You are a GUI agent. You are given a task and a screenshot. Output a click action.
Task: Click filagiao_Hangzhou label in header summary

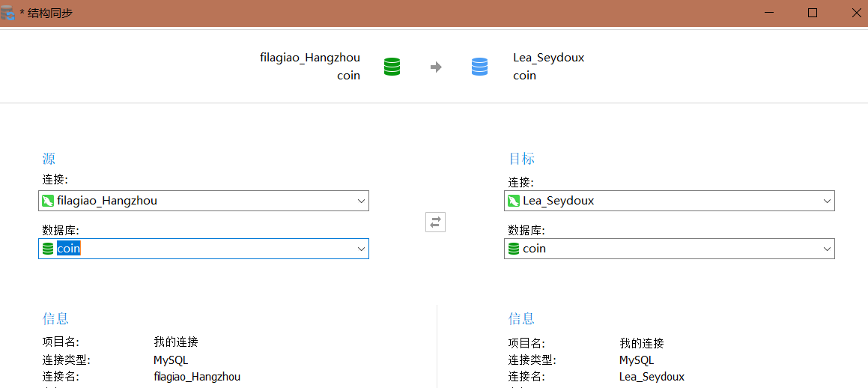[310, 58]
